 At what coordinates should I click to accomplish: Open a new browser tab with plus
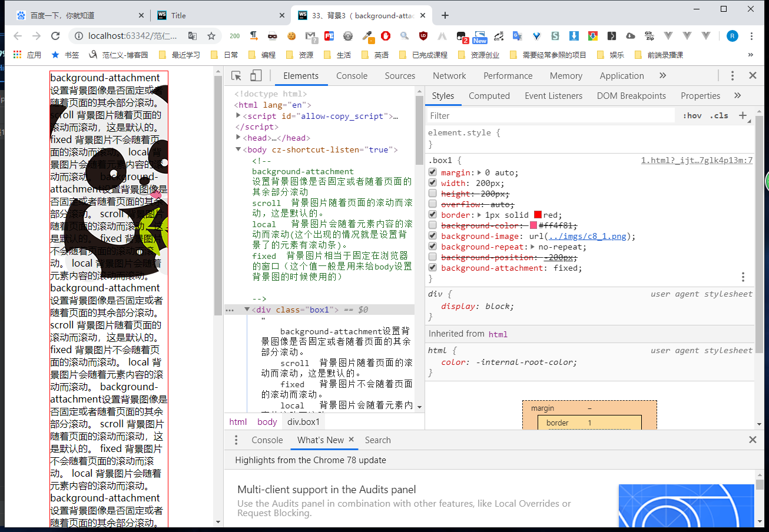(445, 15)
